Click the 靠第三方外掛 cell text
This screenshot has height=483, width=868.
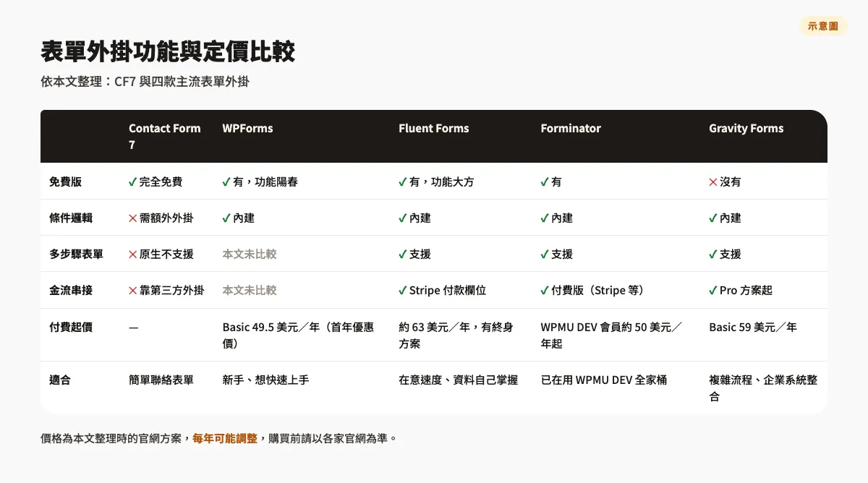pyautogui.click(x=171, y=290)
